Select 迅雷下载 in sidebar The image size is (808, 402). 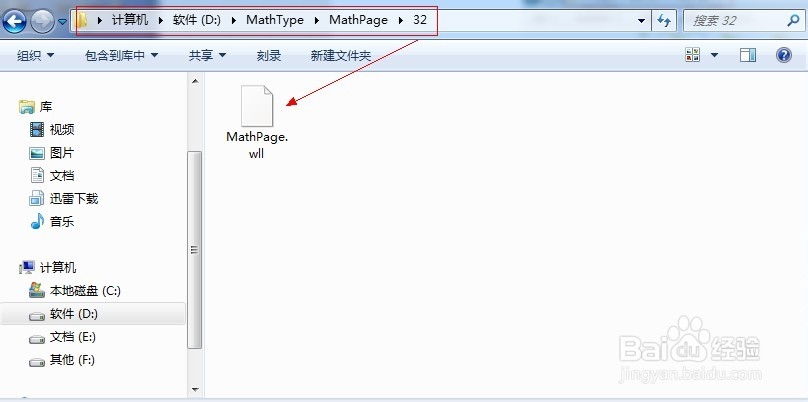pos(74,198)
